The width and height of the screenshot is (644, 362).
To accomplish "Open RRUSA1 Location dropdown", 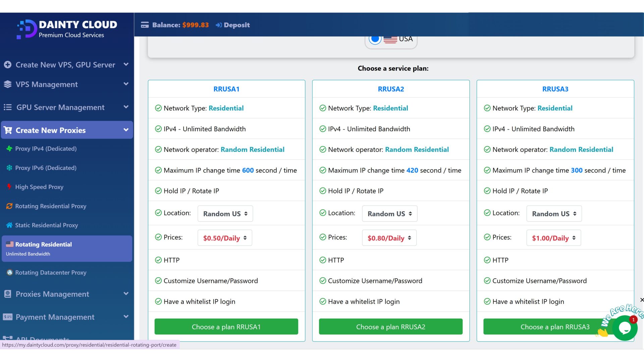I will click(x=225, y=214).
